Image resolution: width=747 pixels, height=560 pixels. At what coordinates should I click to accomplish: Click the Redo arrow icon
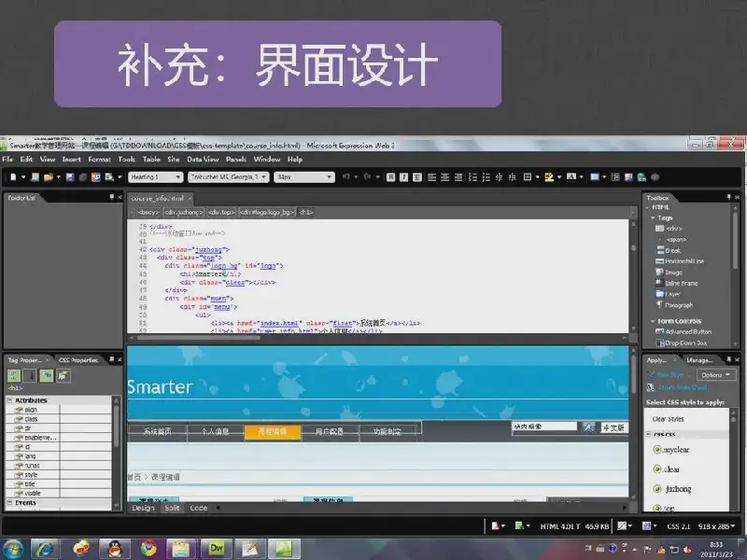click(367, 176)
